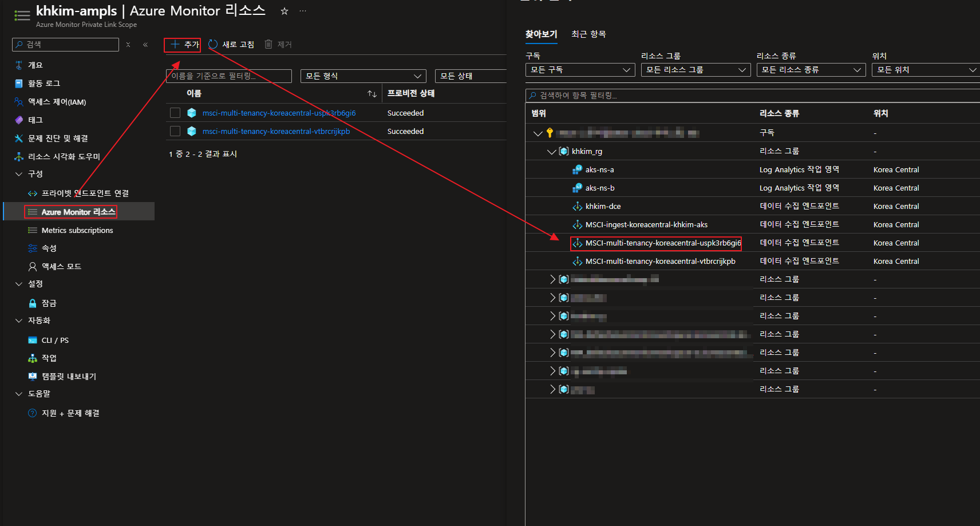This screenshot has width=980, height=526.
Task: Check the box for msci-multi-tenancy-koreacentral-uspk3rb6gi6
Action: coord(175,113)
